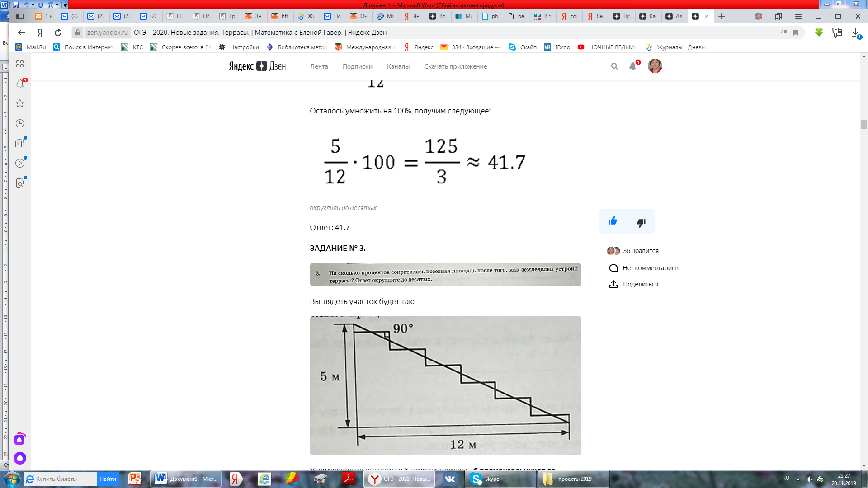The image size is (868, 488).
Task: Click the Ответ 41.7 answer link
Action: 330,227
